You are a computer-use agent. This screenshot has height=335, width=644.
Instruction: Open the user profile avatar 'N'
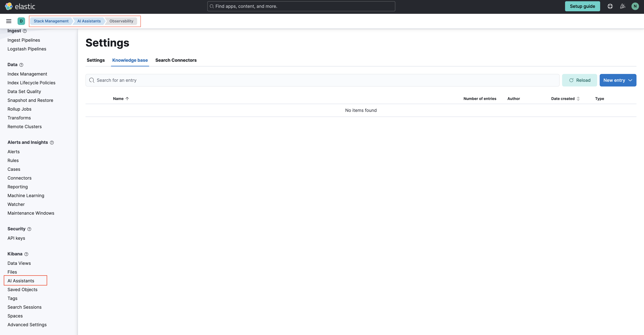click(635, 6)
